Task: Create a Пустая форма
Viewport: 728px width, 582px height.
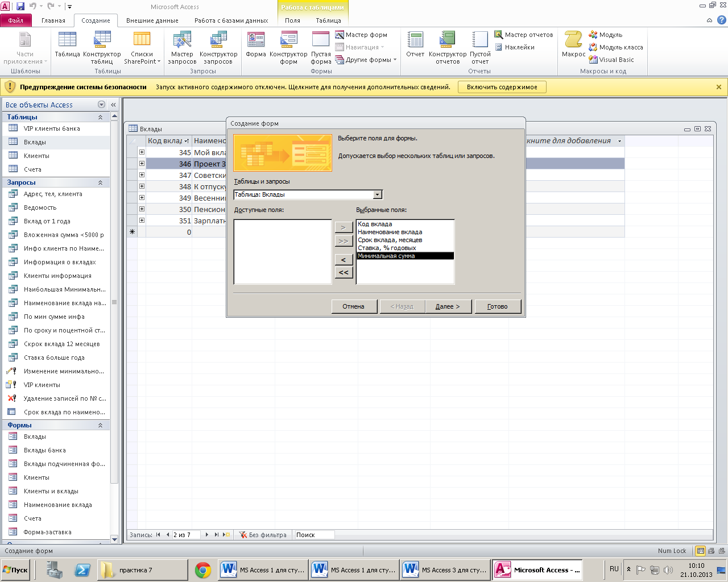Action: [321, 48]
